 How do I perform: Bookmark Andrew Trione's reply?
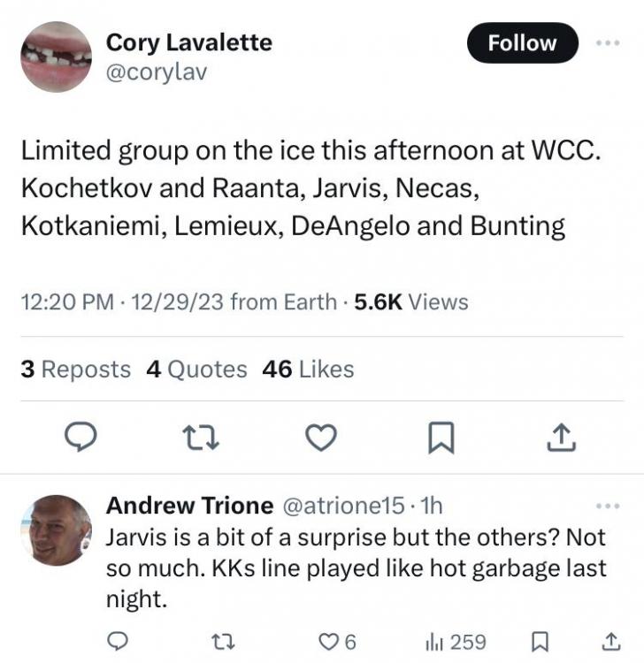point(544,640)
